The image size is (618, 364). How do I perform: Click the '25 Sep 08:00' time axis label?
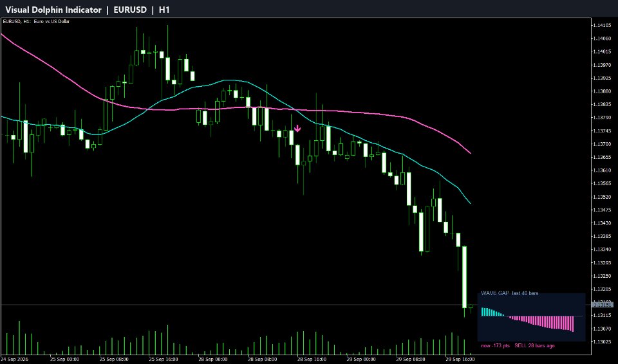(114, 359)
